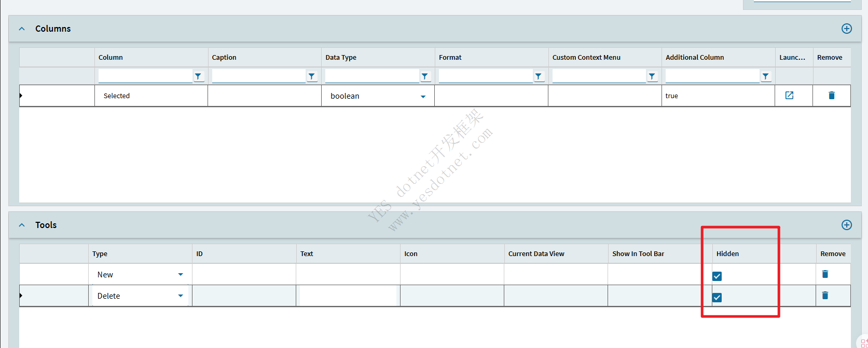The height and width of the screenshot is (348, 868).
Task: Open Type dropdown for New row
Action: pyautogui.click(x=181, y=275)
